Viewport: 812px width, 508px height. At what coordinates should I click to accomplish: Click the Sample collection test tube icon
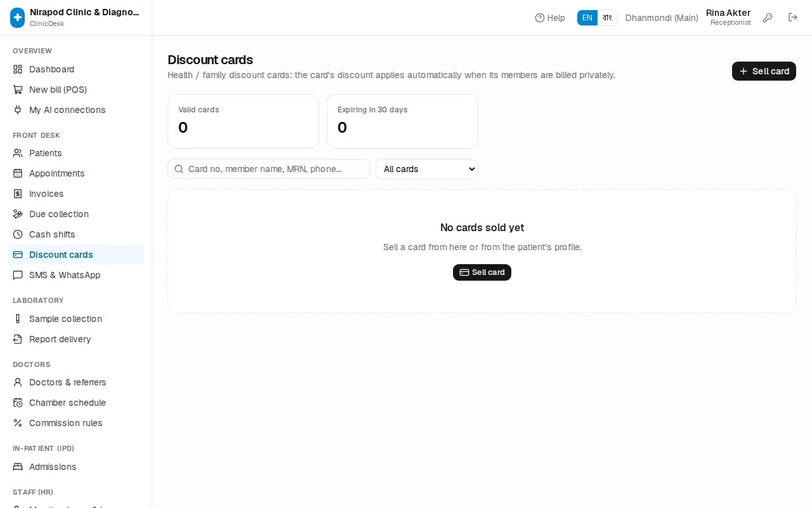[18, 319]
